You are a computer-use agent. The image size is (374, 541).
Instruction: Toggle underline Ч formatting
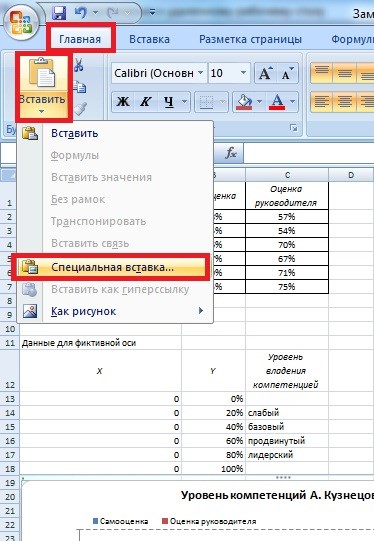tap(168, 102)
